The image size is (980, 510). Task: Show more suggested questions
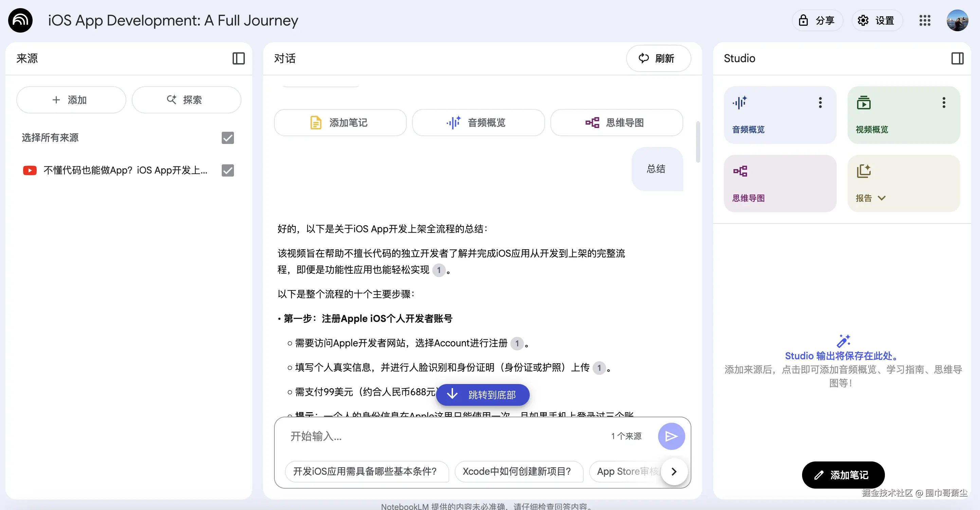674,472
